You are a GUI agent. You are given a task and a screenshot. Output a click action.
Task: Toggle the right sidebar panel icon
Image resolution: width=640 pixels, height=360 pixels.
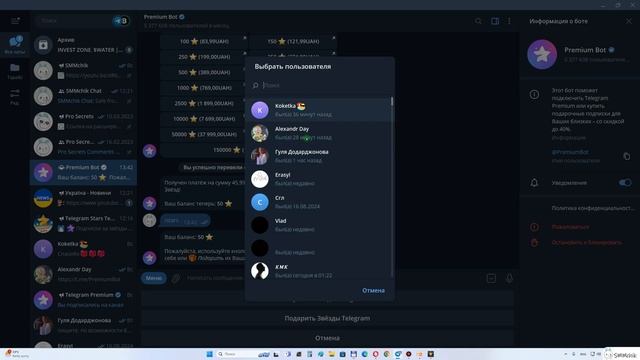pyautogui.click(x=495, y=21)
